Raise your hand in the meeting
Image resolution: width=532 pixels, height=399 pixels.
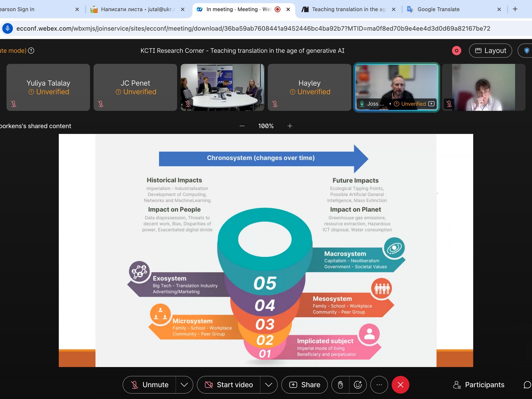pos(340,385)
